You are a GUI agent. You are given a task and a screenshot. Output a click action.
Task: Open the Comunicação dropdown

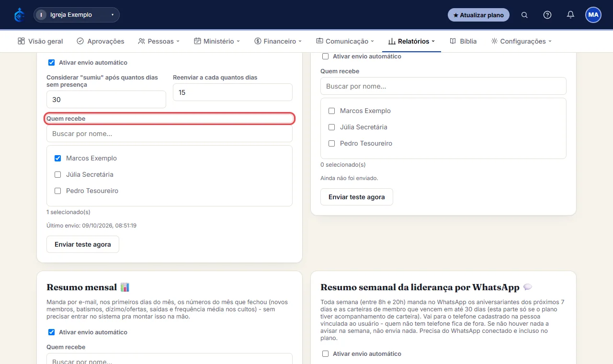tap(345, 41)
